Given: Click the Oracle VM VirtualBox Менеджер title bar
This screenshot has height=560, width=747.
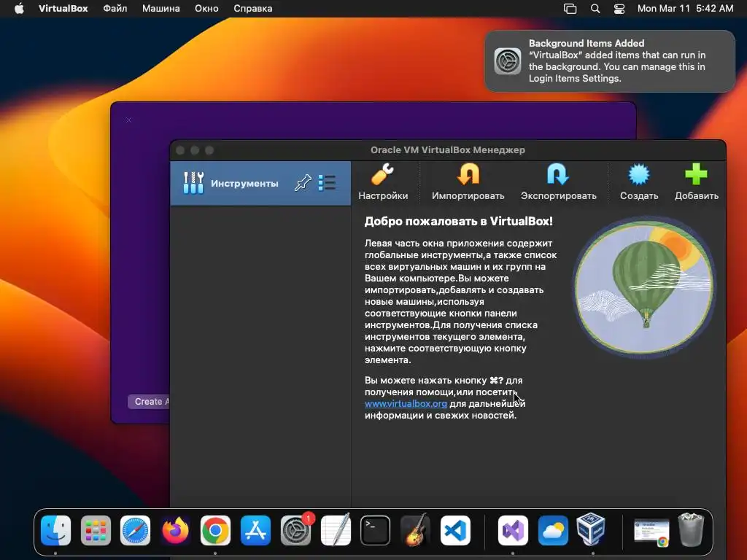Looking at the screenshot, I should 448,150.
